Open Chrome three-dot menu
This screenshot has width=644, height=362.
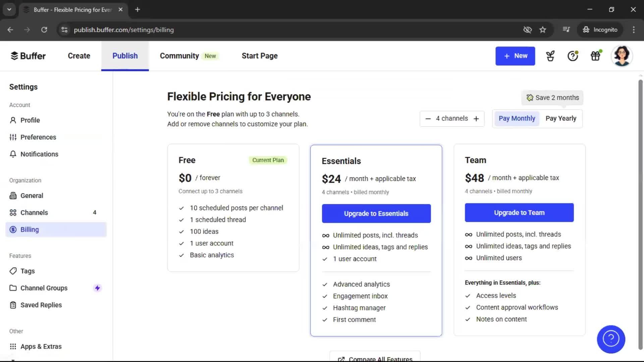634,30
